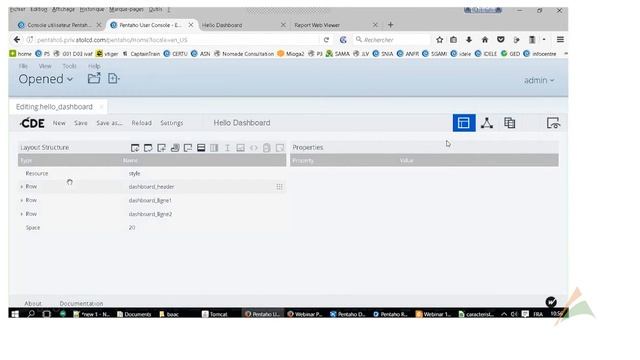Image resolution: width=640 pixels, height=360 pixels.
Task: Click the Duplicate layout element icon
Action: 267,148
